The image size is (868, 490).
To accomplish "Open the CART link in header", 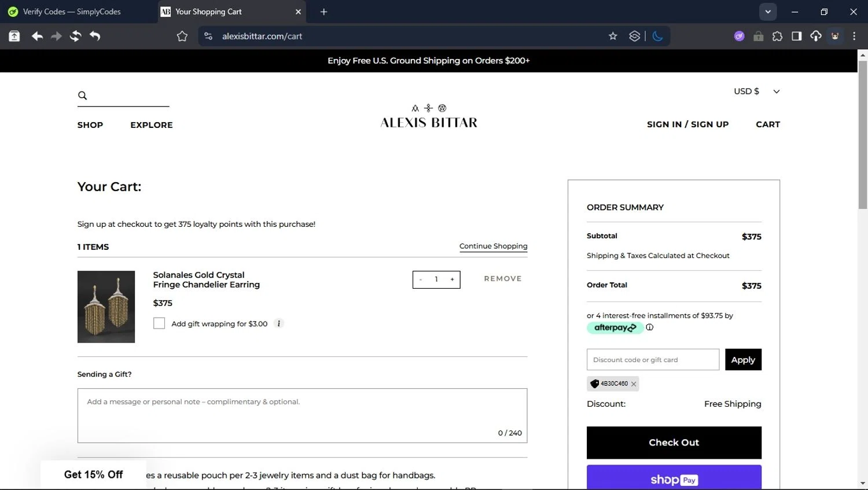I will point(768,124).
